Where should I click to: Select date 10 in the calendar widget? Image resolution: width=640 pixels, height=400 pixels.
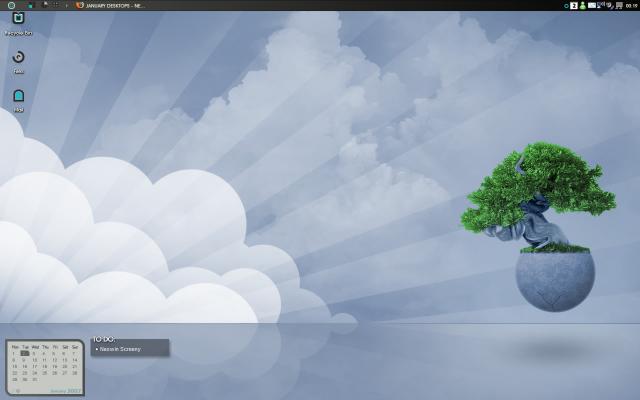click(x=35, y=360)
